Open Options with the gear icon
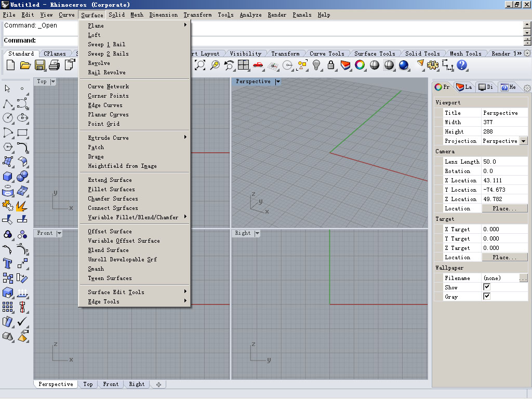This screenshot has height=399, width=532. pyautogui.click(x=433, y=65)
